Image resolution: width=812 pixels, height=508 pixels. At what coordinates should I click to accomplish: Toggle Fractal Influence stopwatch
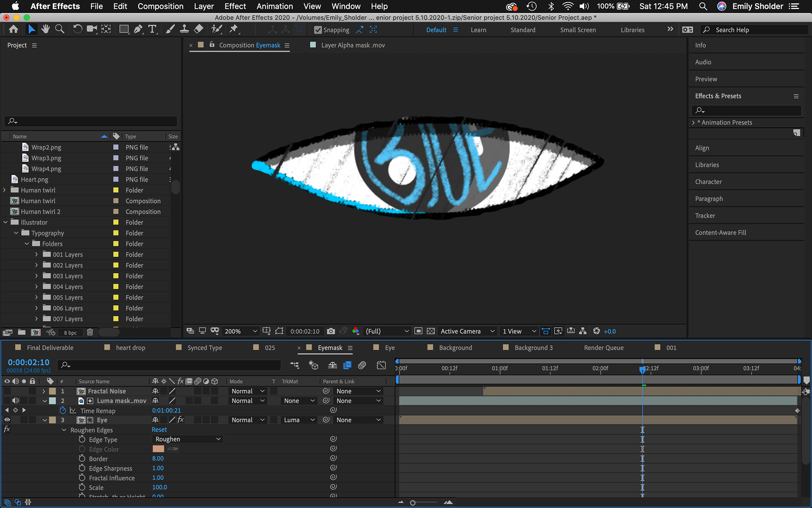click(x=82, y=478)
